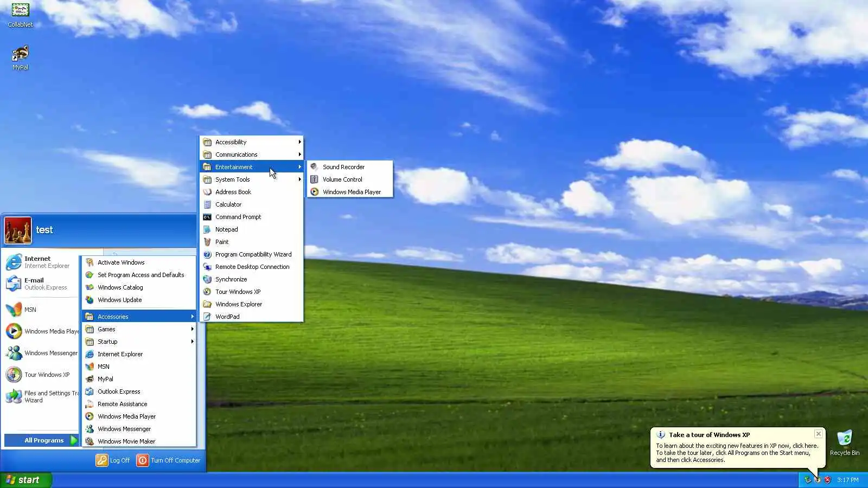
Task: Click the Log Off button
Action: pos(113,460)
